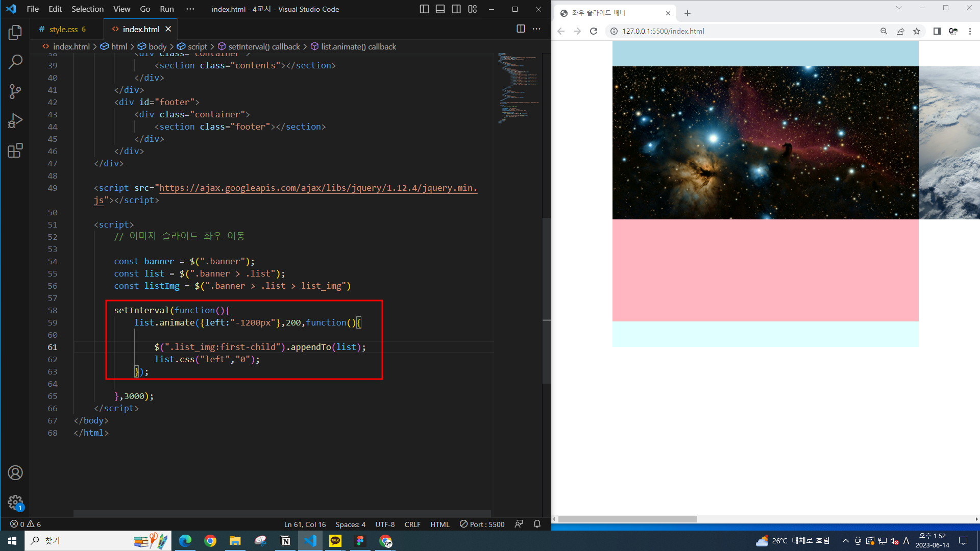Split the editor to the right
This screenshot has width=980, height=551.
(x=521, y=29)
